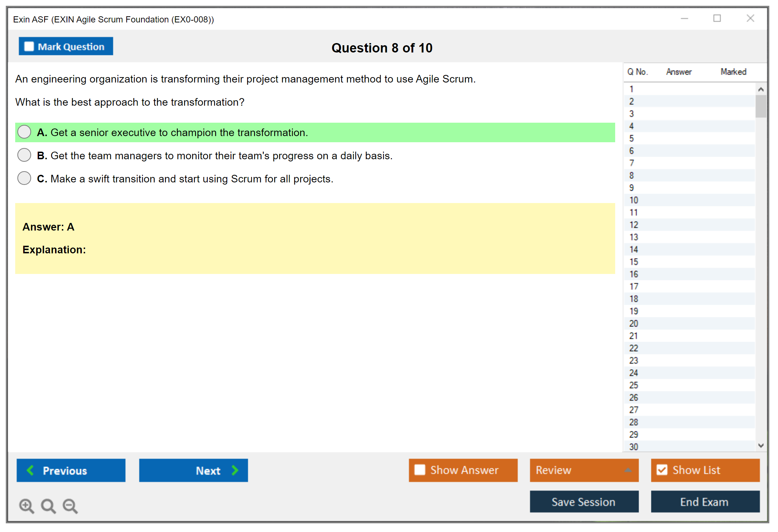Viewport: 778px width, 532px height.
Task: Enable the Show Answer checkbox
Action: click(x=420, y=470)
